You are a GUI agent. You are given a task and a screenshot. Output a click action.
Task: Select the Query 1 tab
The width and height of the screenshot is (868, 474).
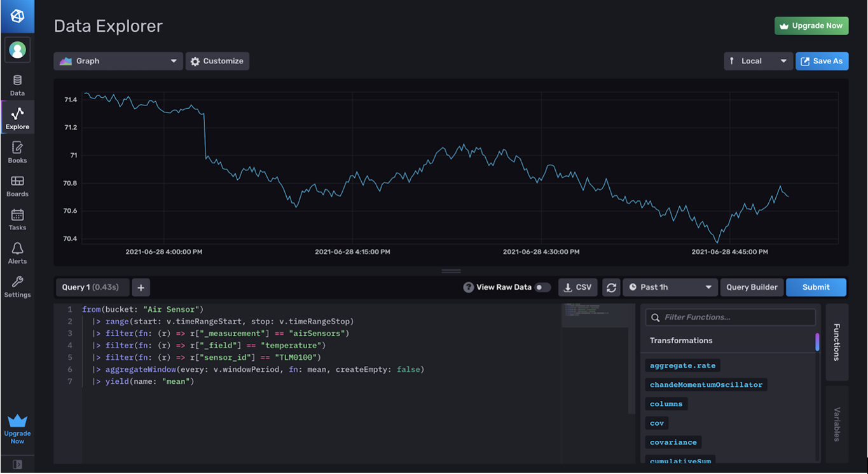pyautogui.click(x=92, y=287)
